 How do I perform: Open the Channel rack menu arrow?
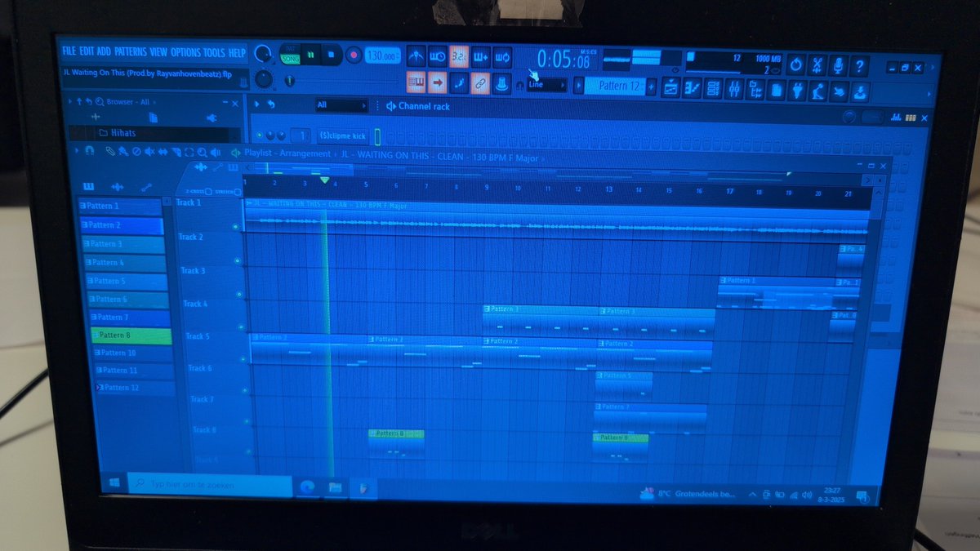257,104
